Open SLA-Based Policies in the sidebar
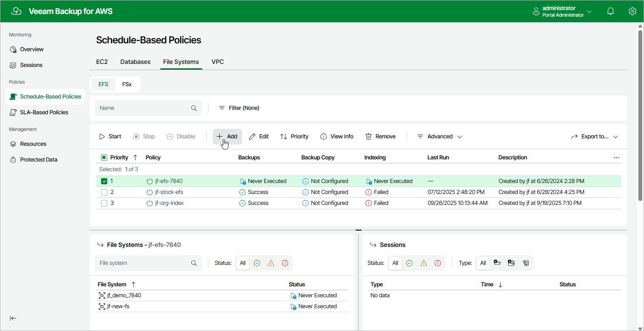The image size is (644, 331). tap(45, 113)
